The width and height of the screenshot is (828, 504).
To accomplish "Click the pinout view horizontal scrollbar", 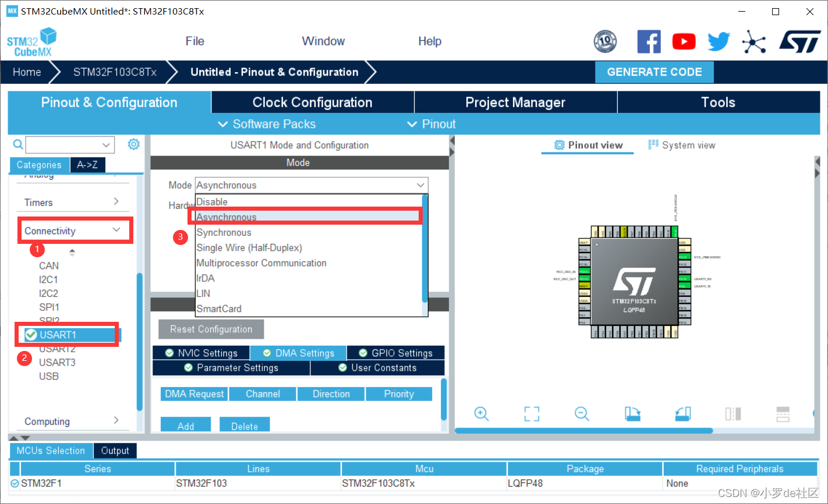I will coord(583,431).
